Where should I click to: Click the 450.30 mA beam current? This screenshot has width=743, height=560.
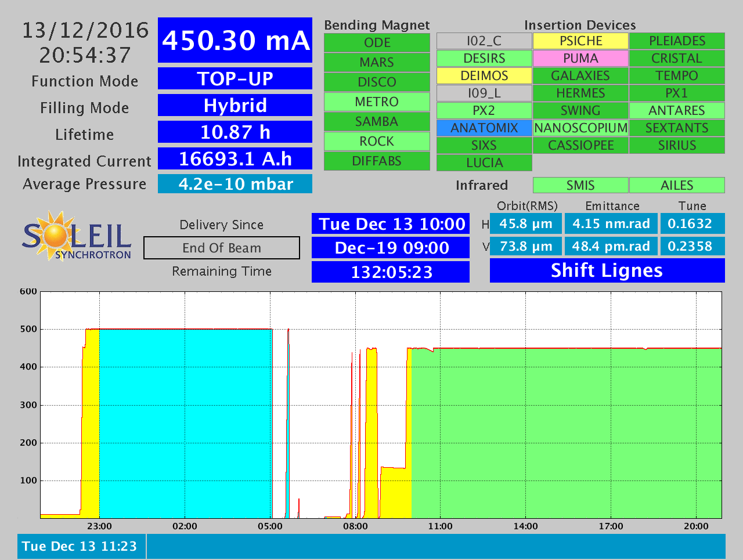[x=235, y=40]
